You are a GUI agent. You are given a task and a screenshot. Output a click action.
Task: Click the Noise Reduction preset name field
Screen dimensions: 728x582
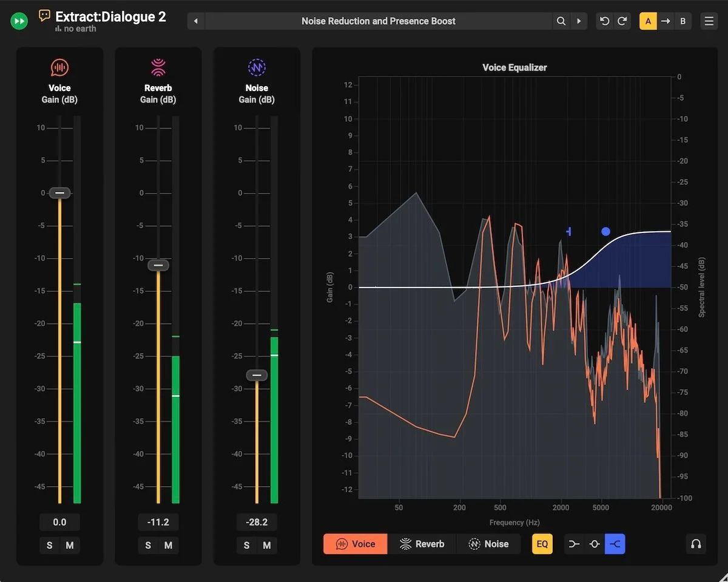click(x=378, y=21)
